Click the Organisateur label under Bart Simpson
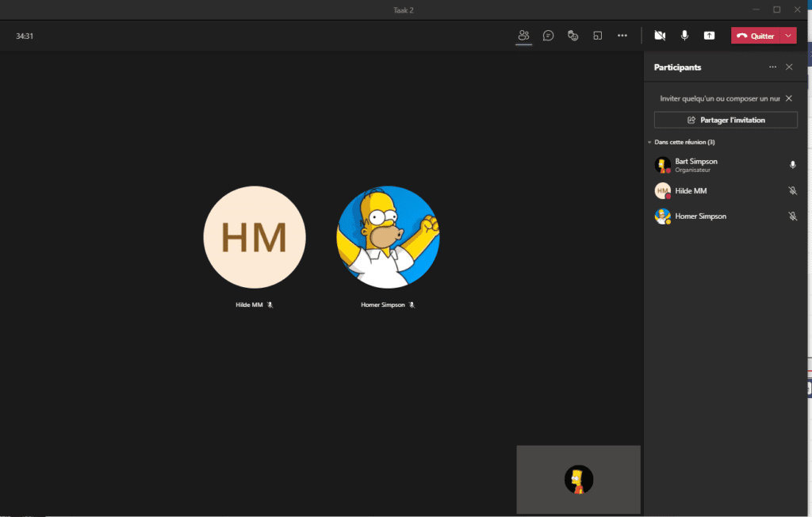 pos(692,170)
